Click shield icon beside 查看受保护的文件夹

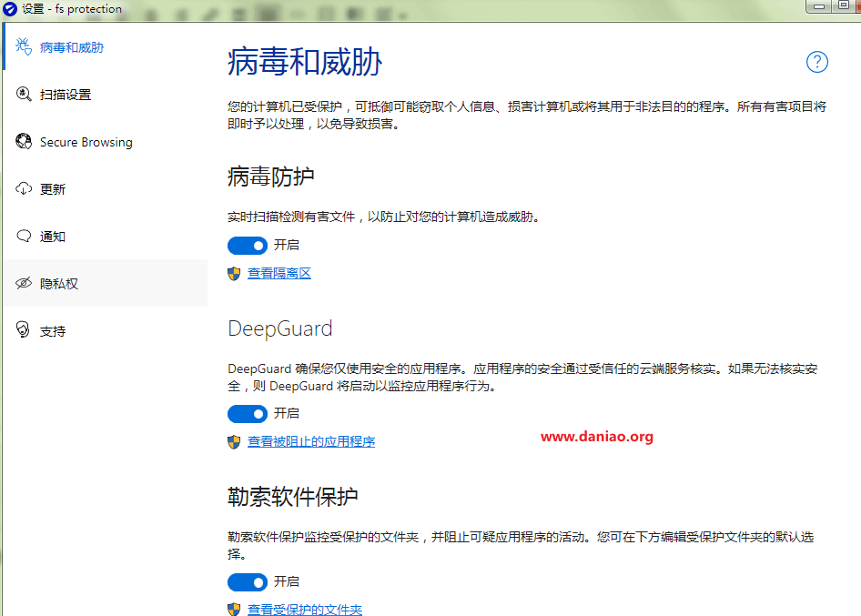[234, 609]
